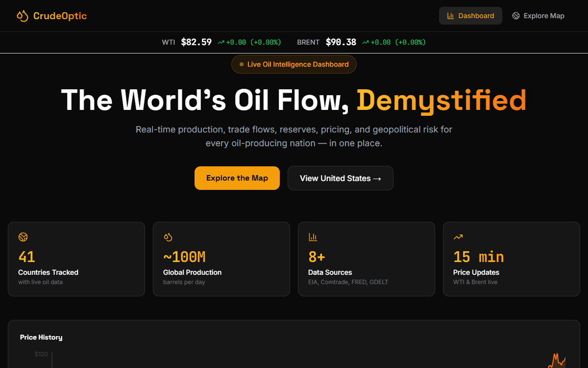The image size is (588, 368).
Task: Click the droplet icon in Global Production card
Action: pos(168,237)
